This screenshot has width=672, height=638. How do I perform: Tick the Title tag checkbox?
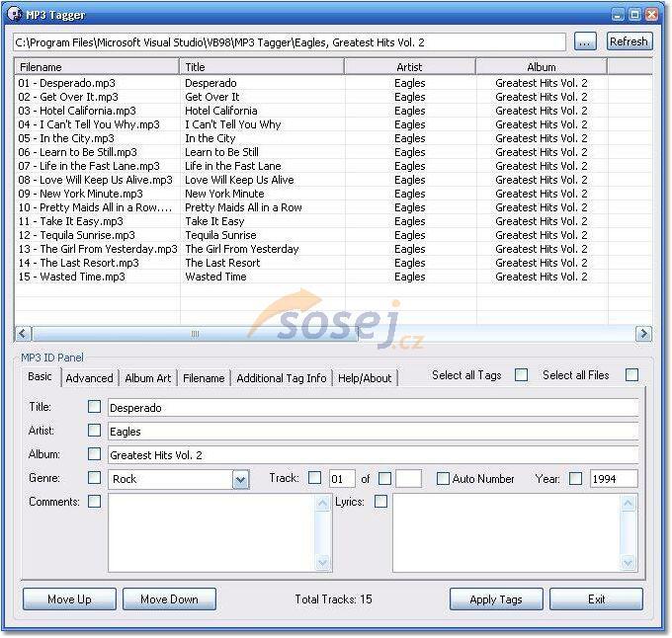[94, 407]
